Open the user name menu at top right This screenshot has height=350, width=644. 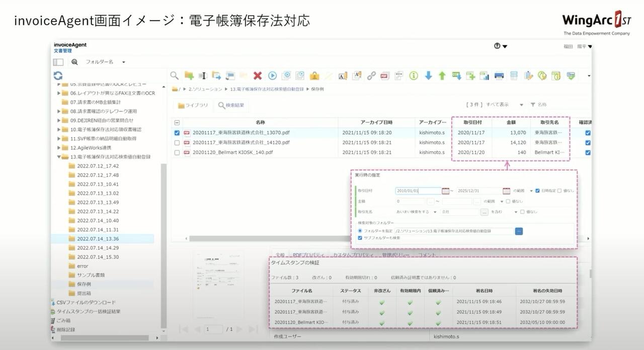click(578, 46)
